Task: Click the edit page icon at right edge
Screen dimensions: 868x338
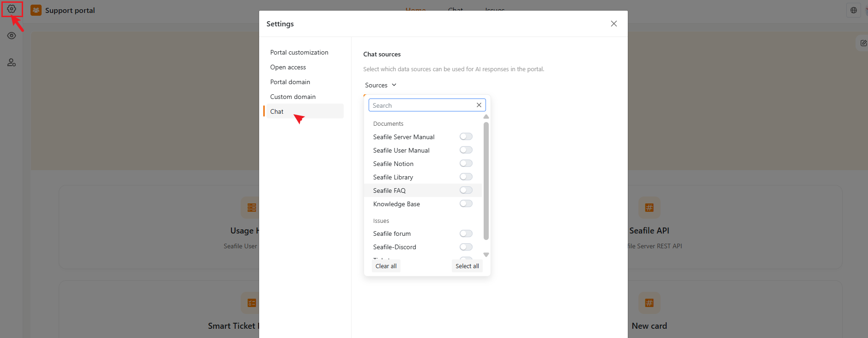Action: 863,43
